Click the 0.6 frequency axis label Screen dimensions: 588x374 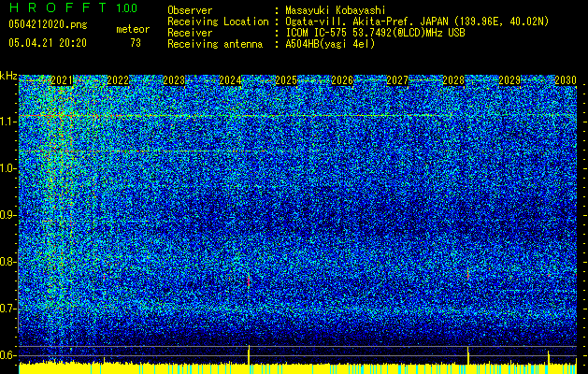pos(8,355)
